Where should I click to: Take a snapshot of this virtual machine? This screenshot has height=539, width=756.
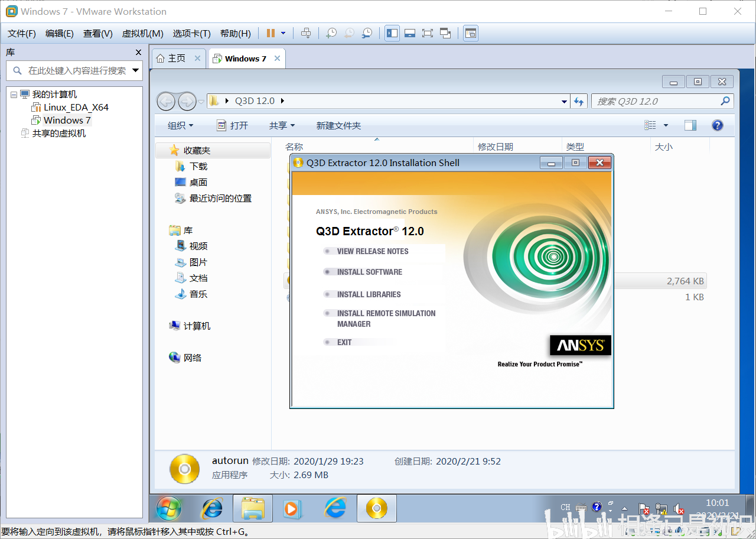331,33
